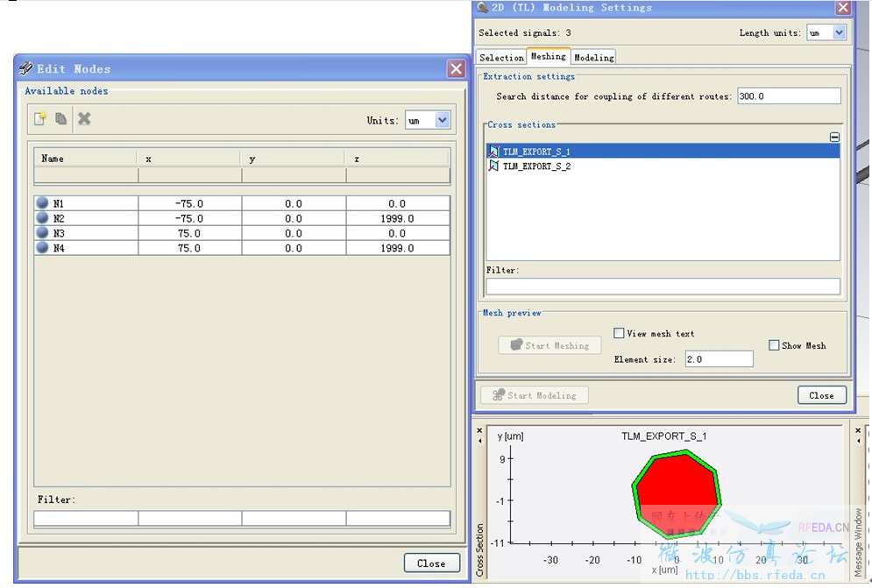Click Close button in Edit Nodes dialog

click(x=431, y=563)
